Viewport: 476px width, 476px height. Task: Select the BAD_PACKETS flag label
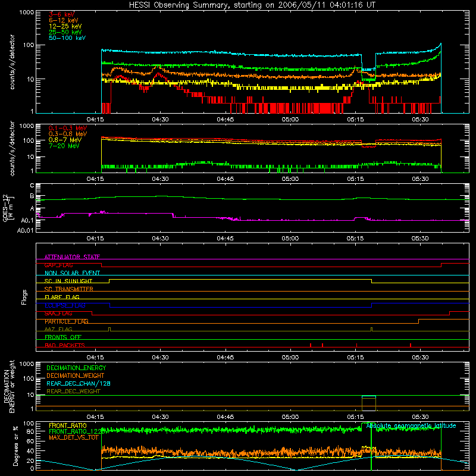65,345
